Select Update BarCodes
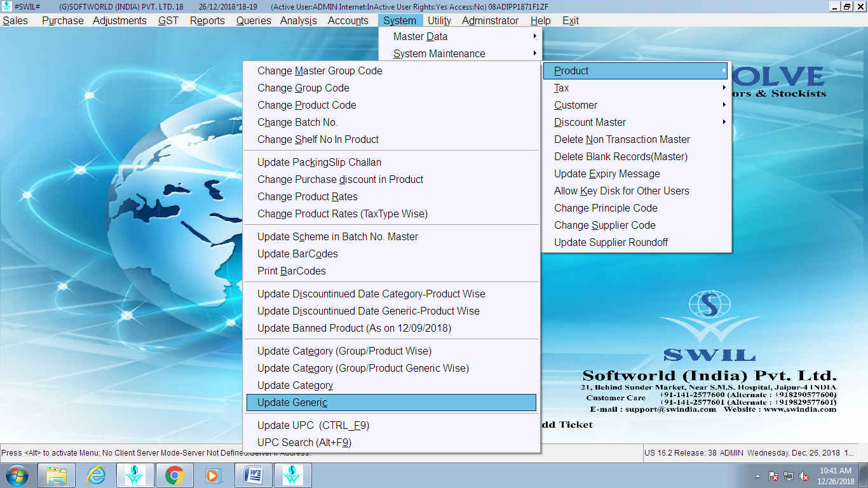The image size is (868, 488). 391,254
